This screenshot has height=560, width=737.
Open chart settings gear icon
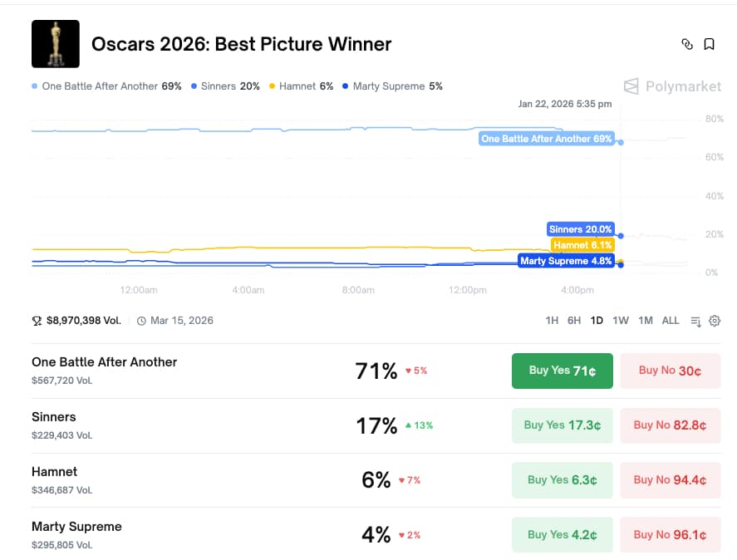point(715,321)
